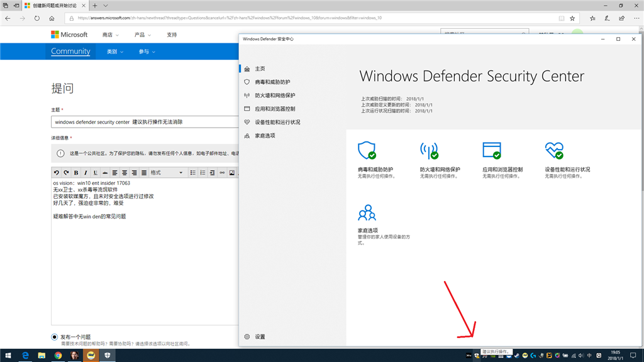
Task: Insert a hyperlink via the link icon
Action: [x=222, y=173]
